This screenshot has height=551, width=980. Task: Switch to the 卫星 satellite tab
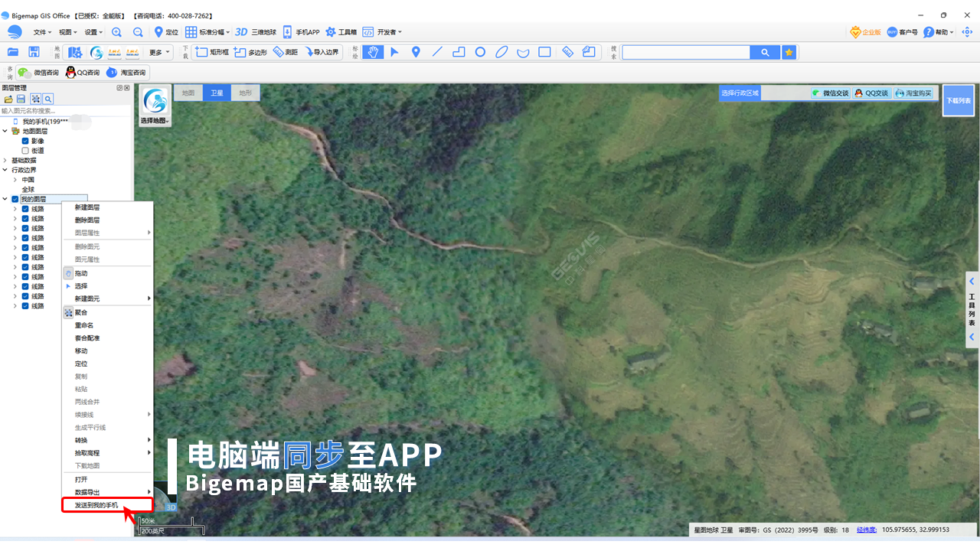[x=217, y=93]
